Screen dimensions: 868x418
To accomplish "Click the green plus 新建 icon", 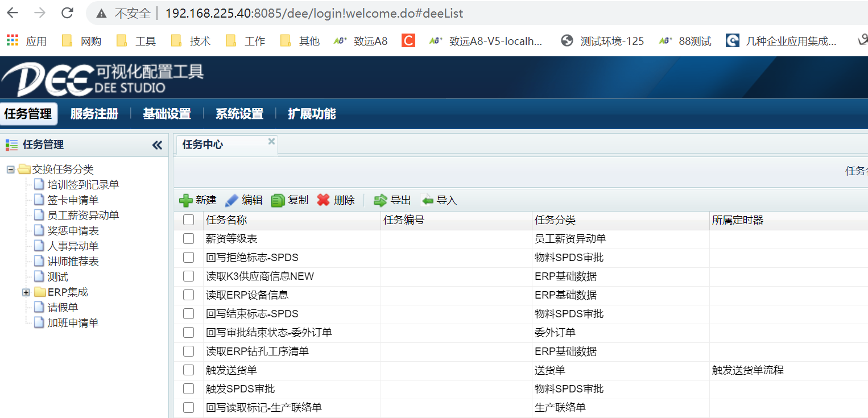I will (x=185, y=200).
